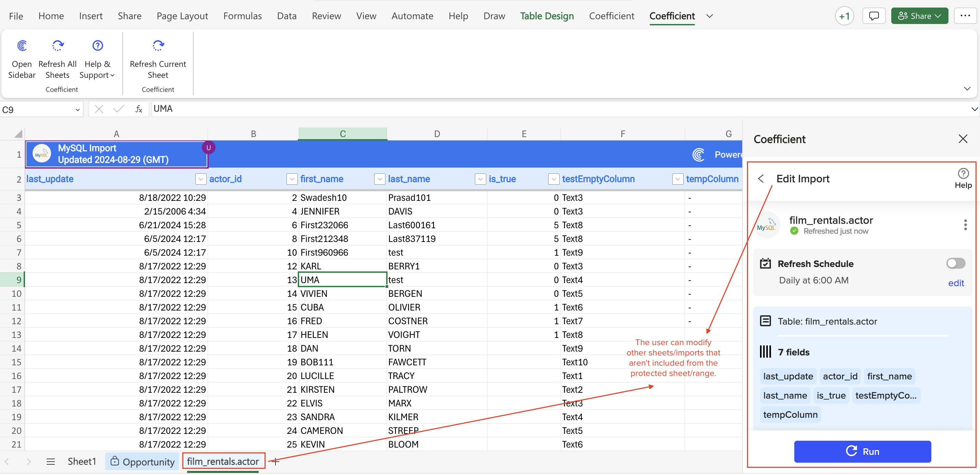Close the Coefficient side panel

963,139
